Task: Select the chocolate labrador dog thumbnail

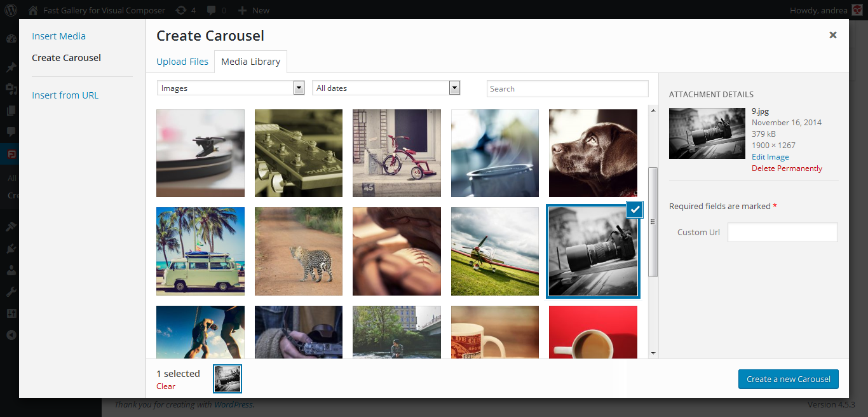Action: point(593,153)
